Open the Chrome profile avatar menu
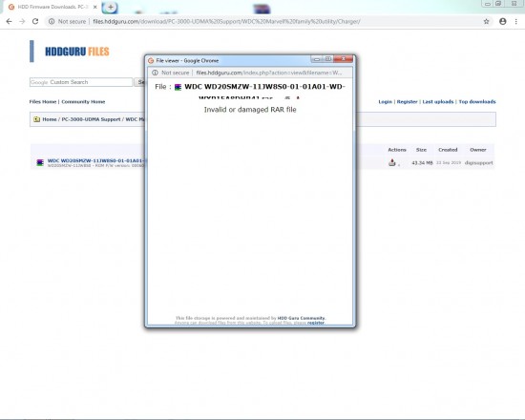This screenshot has height=420, width=525. pos(502,21)
